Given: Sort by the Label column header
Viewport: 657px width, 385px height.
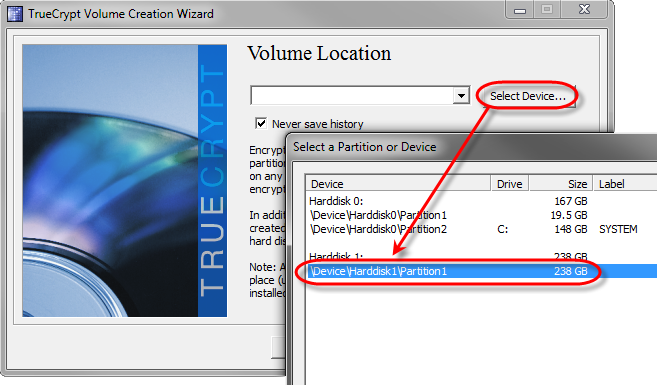Looking at the screenshot, I should pyautogui.click(x=625, y=184).
